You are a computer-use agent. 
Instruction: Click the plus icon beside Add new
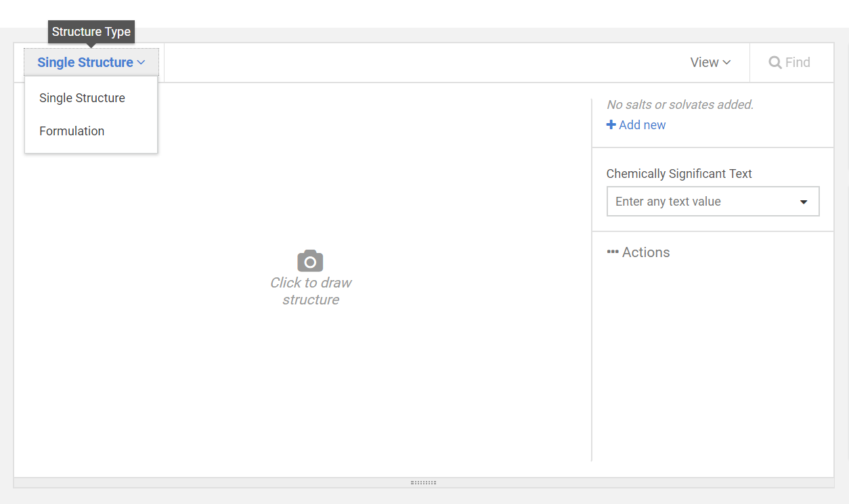(x=611, y=124)
